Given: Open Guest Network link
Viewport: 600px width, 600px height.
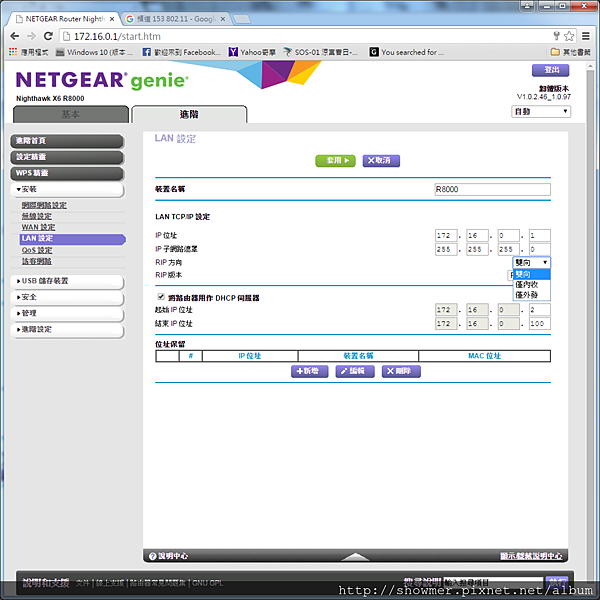Looking at the screenshot, I should (x=36, y=261).
